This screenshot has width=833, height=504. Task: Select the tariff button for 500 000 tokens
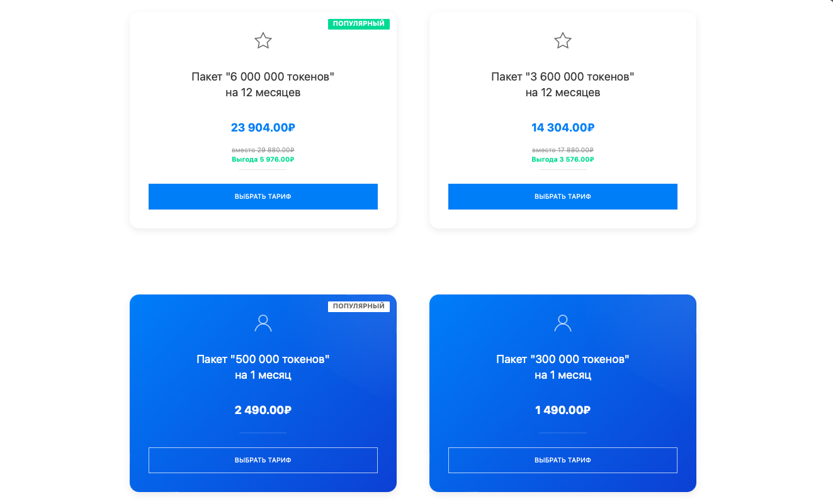point(263,460)
